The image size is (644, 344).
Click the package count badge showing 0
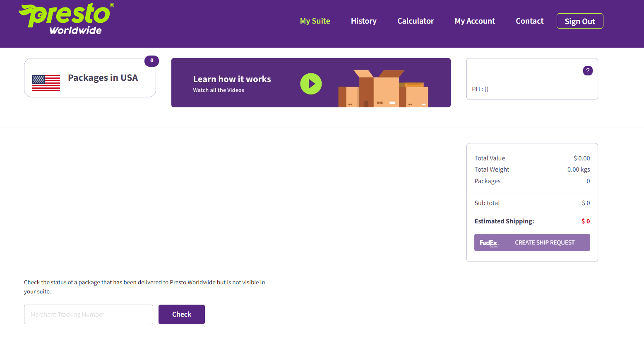pos(151,61)
